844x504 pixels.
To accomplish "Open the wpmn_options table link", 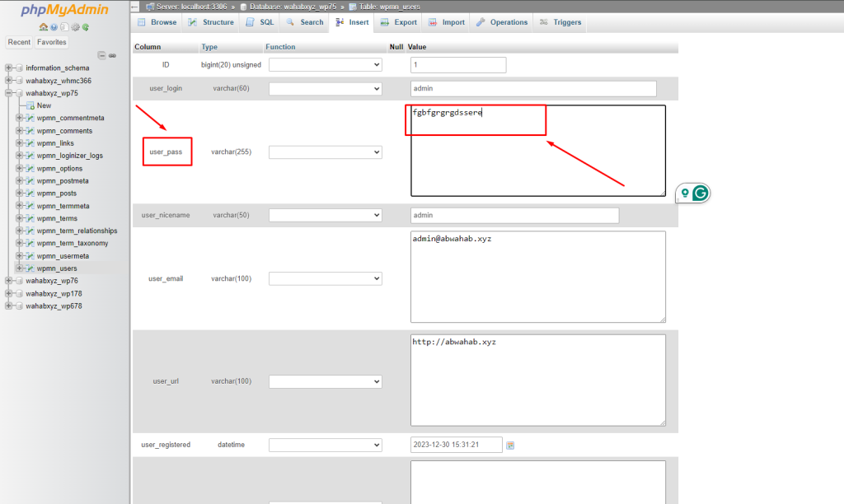I will (59, 169).
